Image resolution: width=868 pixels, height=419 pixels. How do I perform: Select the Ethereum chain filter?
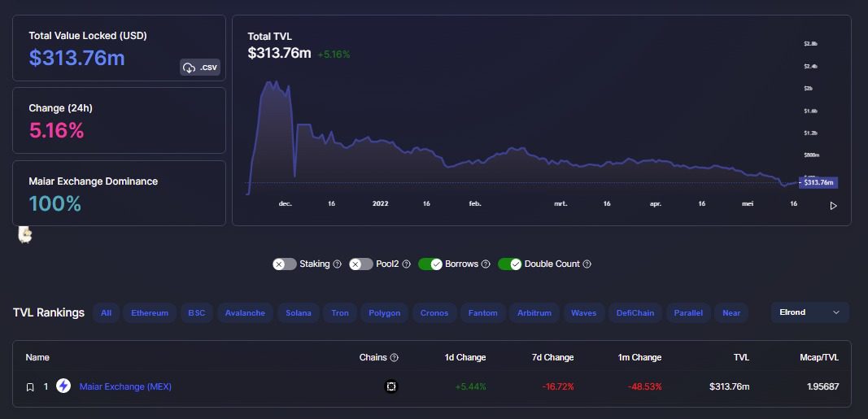(x=150, y=312)
